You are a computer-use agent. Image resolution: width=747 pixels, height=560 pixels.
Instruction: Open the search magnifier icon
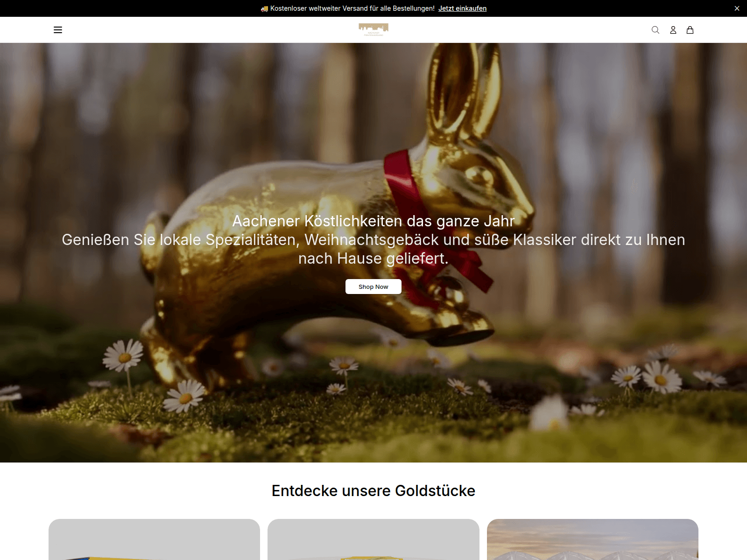click(655, 30)
